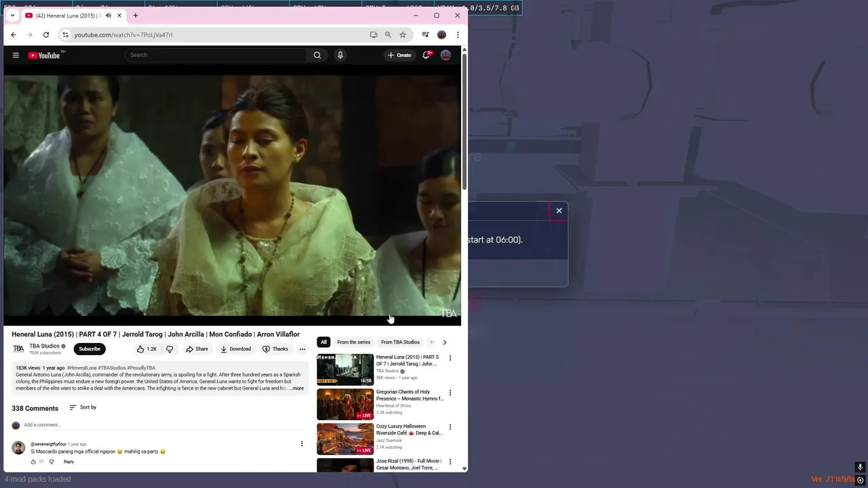Click the Download button
The image size is (868, 488).
(235, 349)
